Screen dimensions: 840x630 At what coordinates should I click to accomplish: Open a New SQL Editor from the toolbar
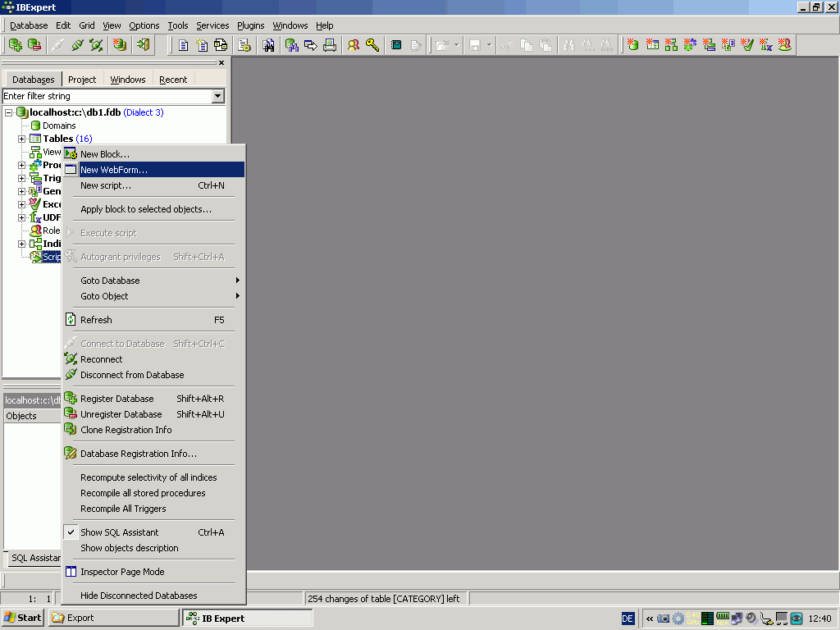pos(202,45)
